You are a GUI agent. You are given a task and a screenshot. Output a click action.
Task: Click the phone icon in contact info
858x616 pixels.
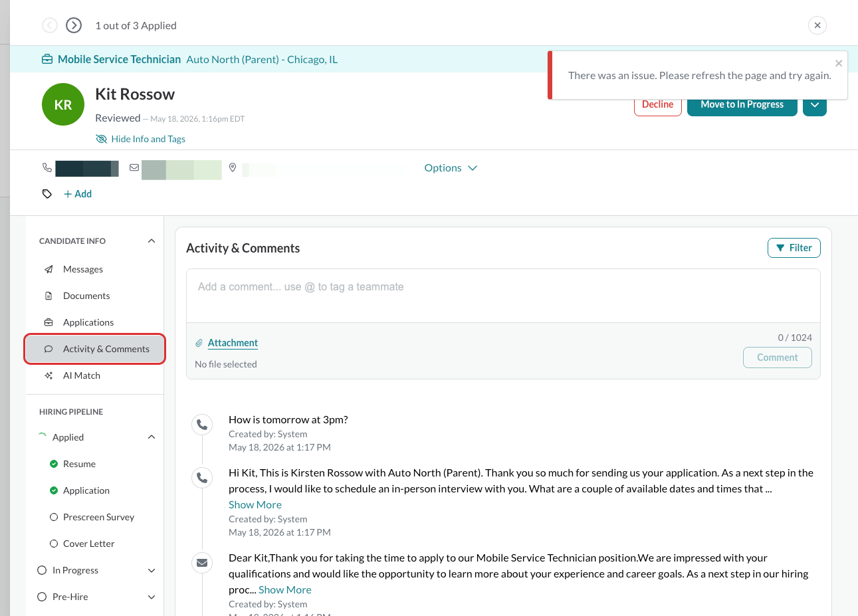(47, 167)
